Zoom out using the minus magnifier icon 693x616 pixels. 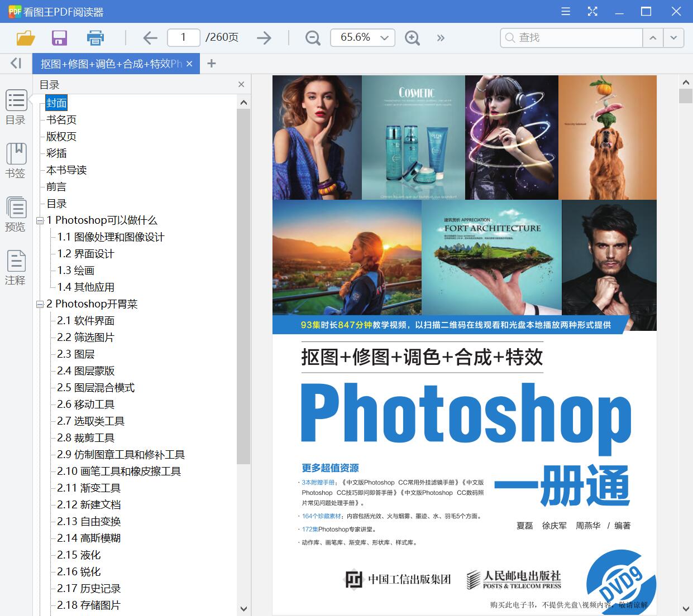click(x=313, y=38)
